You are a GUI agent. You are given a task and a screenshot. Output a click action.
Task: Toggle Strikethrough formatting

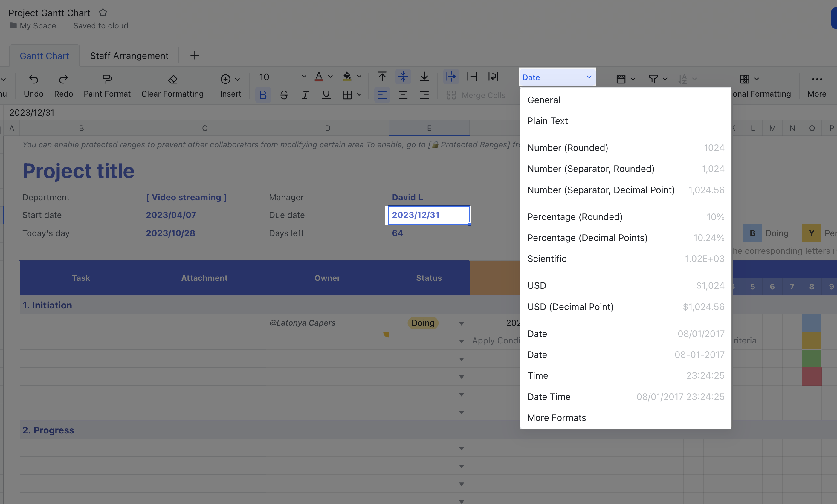click(x=284, y=95)
